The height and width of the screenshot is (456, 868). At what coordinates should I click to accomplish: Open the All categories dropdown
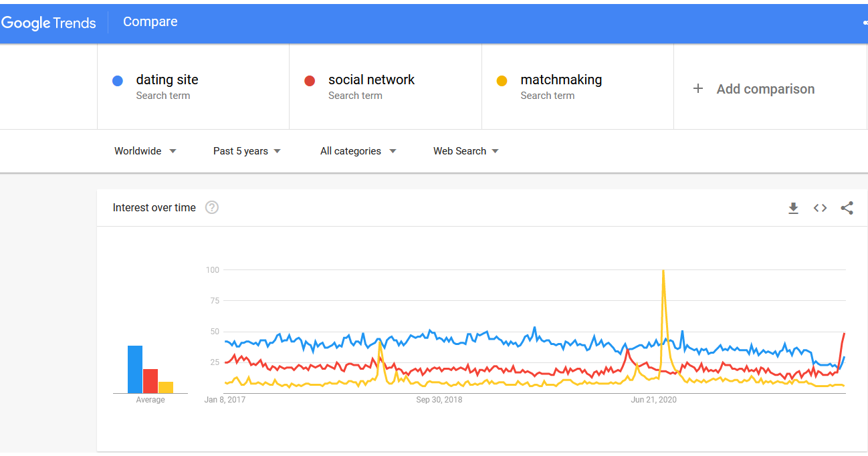point(358,151)
